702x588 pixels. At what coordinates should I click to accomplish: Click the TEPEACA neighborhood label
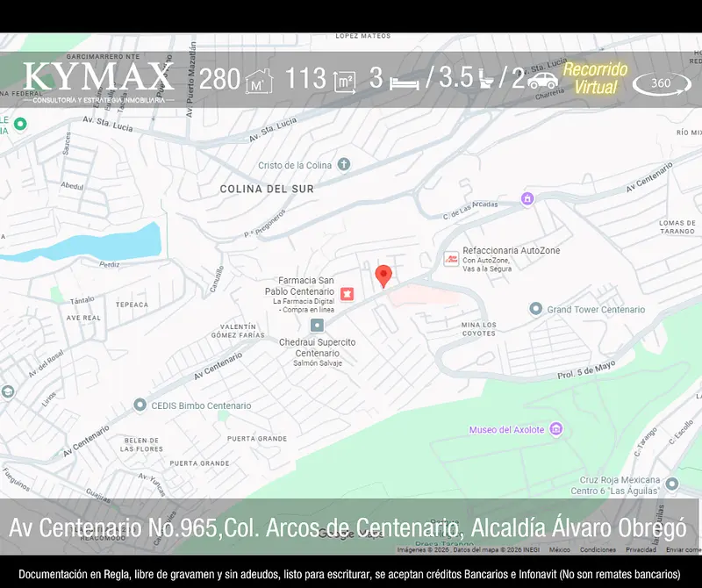coord(132,305)
